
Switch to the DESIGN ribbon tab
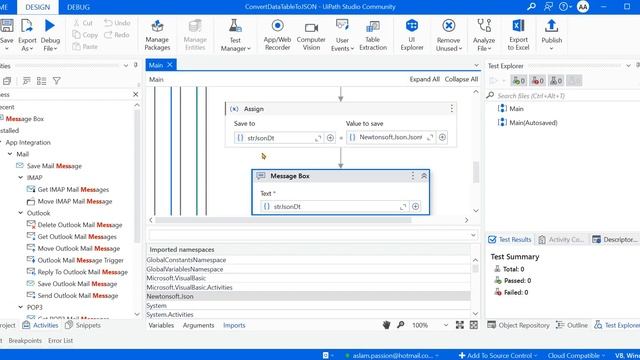pyautogui.click(x=38, y=7)
